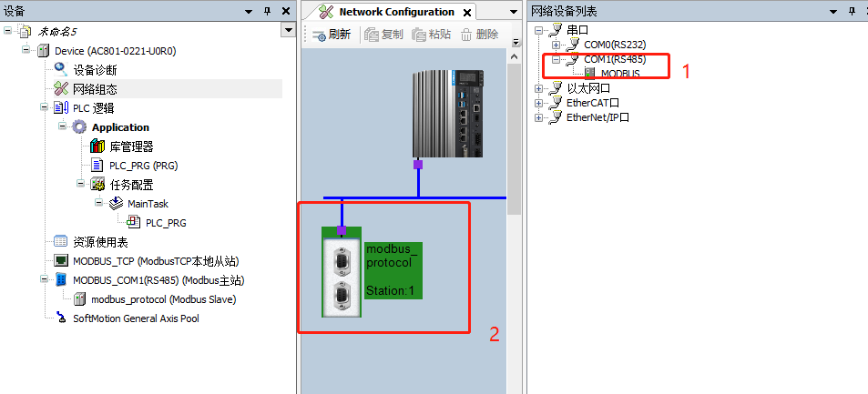Select MODBUS under COM1(RS485)
868x394 pixels.
619,74
